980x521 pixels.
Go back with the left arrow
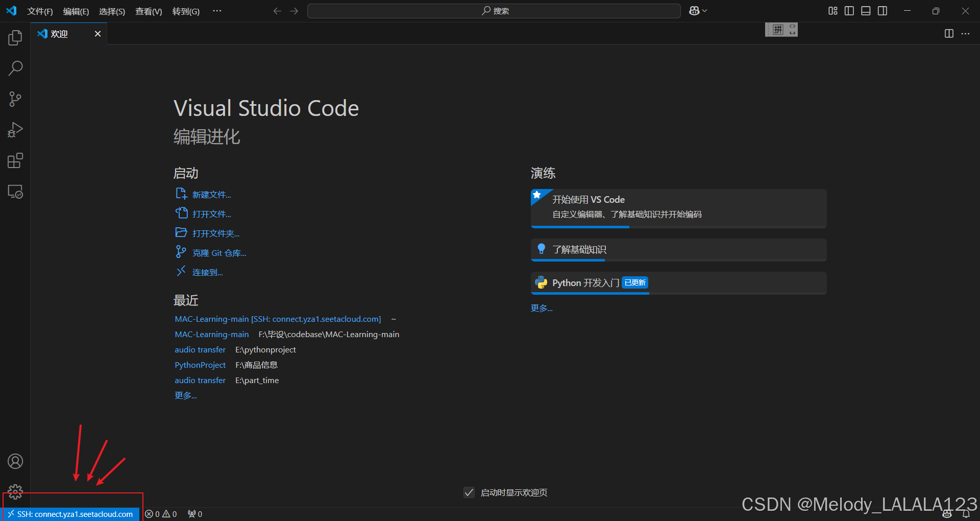coord(277,11)
